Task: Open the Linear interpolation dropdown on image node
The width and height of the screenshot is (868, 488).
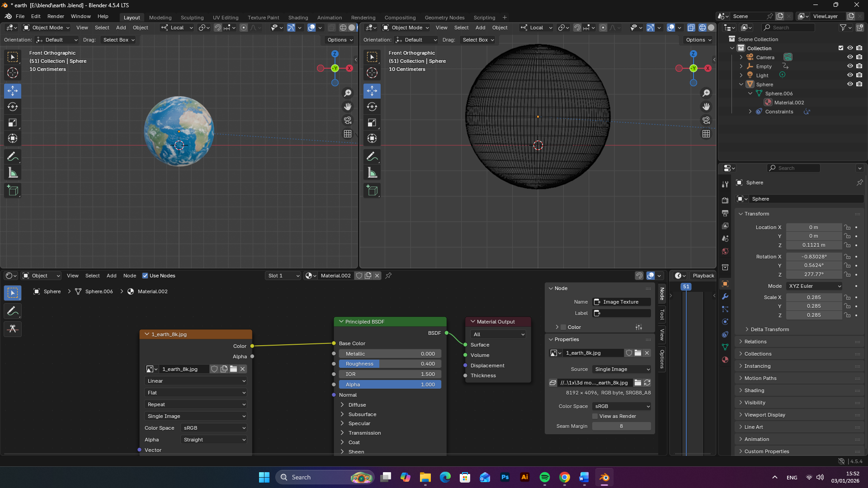Action: [196, 381]
